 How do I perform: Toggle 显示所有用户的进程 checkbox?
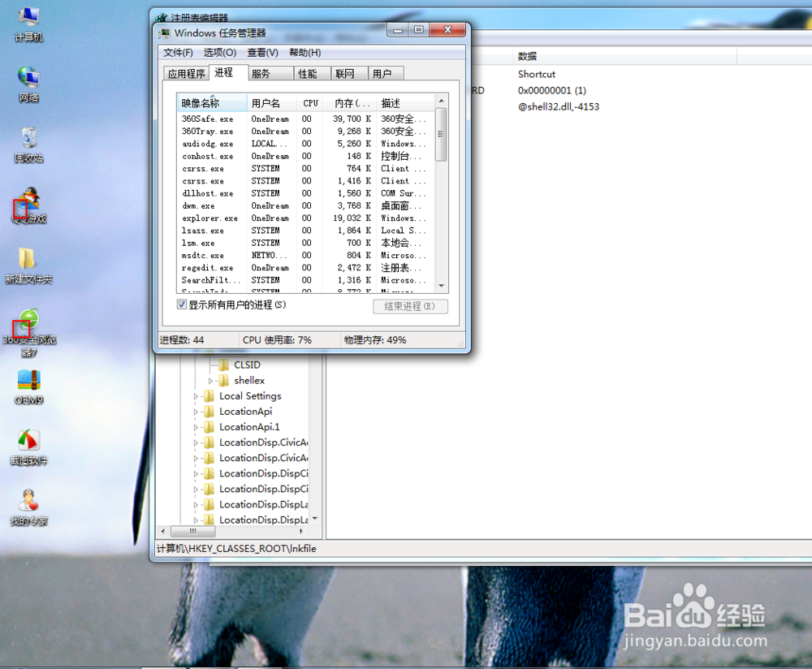coord(181,304)
